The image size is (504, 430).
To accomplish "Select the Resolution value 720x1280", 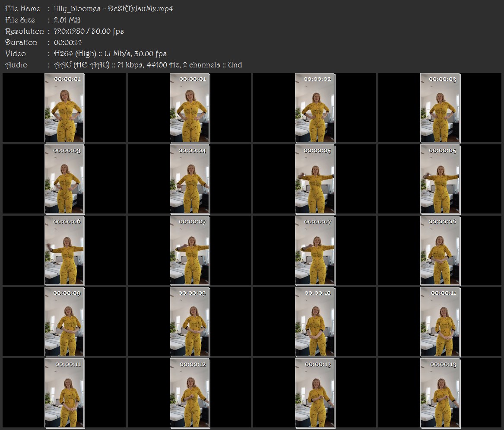I will 69,31.
